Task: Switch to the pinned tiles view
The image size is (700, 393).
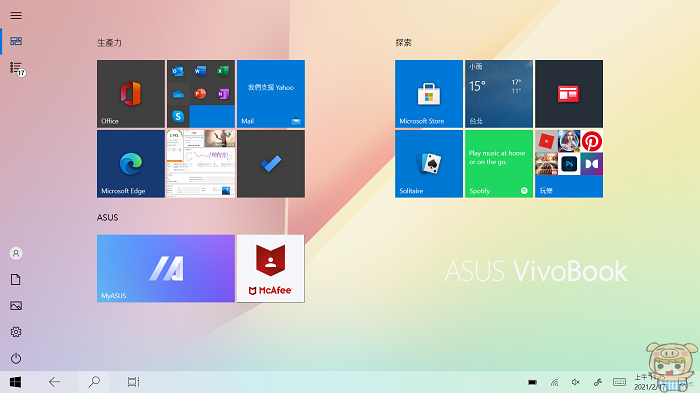Action: click(x=16, y=41)
